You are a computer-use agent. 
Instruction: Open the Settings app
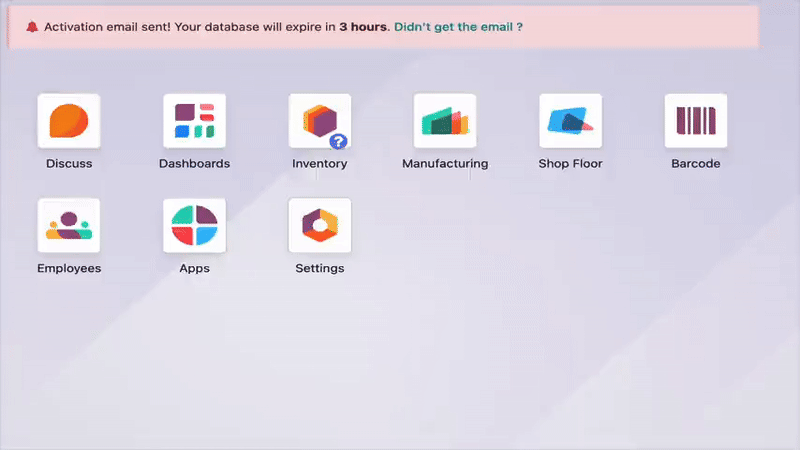tap(319, 226)
